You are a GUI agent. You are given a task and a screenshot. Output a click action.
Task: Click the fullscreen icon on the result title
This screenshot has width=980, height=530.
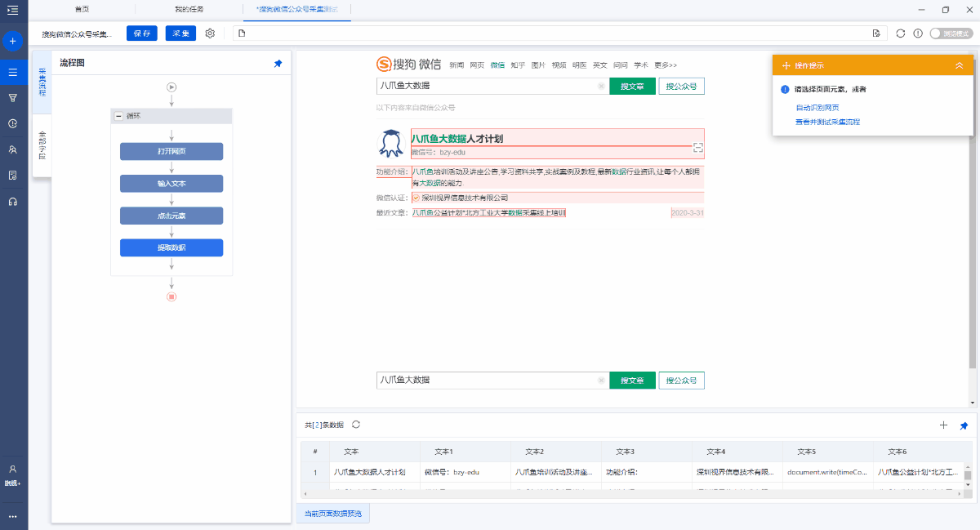[x=697, y=148]
